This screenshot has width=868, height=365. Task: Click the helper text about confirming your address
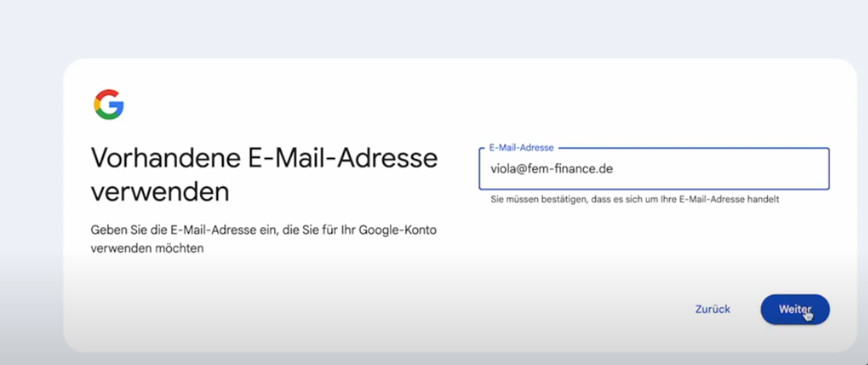click(x=634, y=200)
